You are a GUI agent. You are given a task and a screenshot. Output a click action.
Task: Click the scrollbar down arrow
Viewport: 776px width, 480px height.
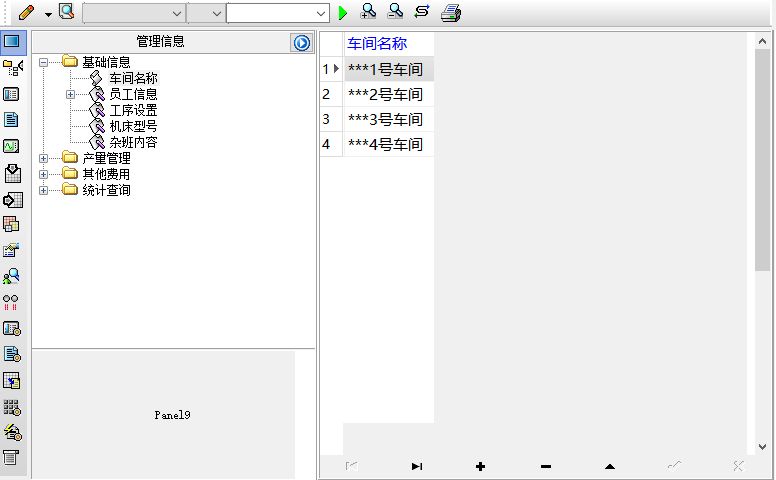coord(762,447)
